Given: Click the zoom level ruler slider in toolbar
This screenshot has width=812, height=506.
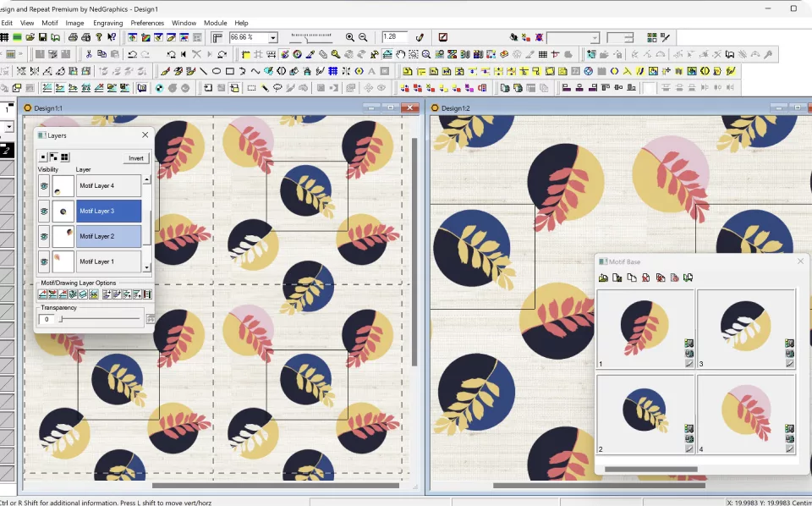Looking at the screenshot, I should [310, 37].
